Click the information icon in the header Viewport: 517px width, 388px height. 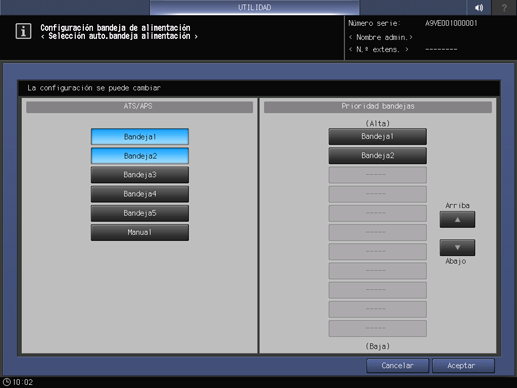[23, 31]
